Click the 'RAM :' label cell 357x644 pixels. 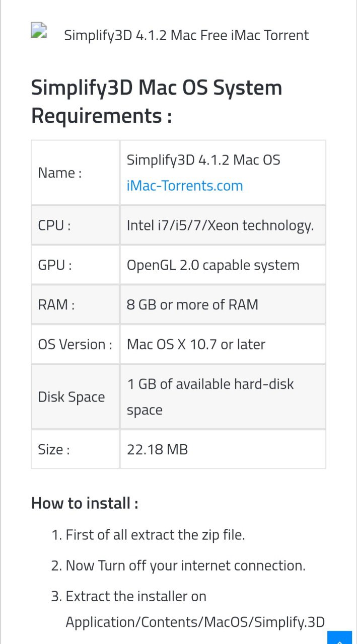click(x=76, y=304)
